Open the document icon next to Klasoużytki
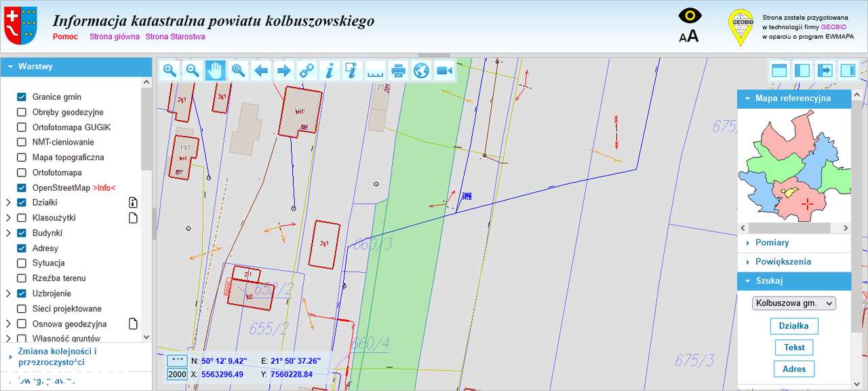This screenshot has width=868, height=391. point(133,218)
